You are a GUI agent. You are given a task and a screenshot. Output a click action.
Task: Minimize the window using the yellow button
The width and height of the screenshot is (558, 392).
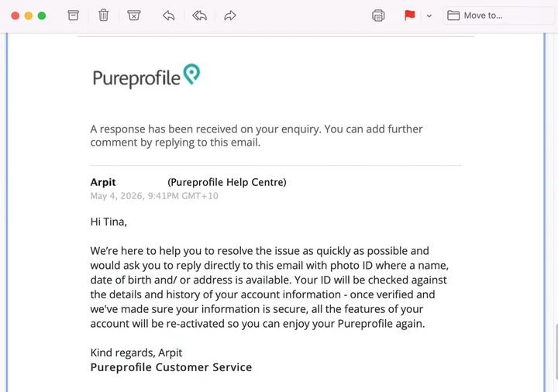(29, 15)
